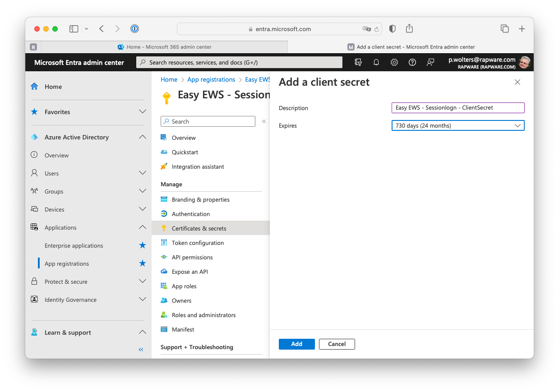Expand the Protect & secure section

[x=143, y=281]
